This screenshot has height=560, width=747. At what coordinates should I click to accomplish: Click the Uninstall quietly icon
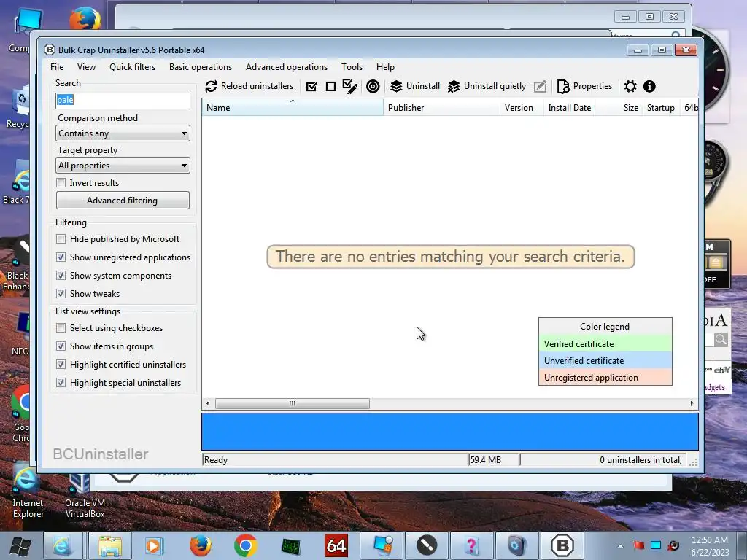454,86
